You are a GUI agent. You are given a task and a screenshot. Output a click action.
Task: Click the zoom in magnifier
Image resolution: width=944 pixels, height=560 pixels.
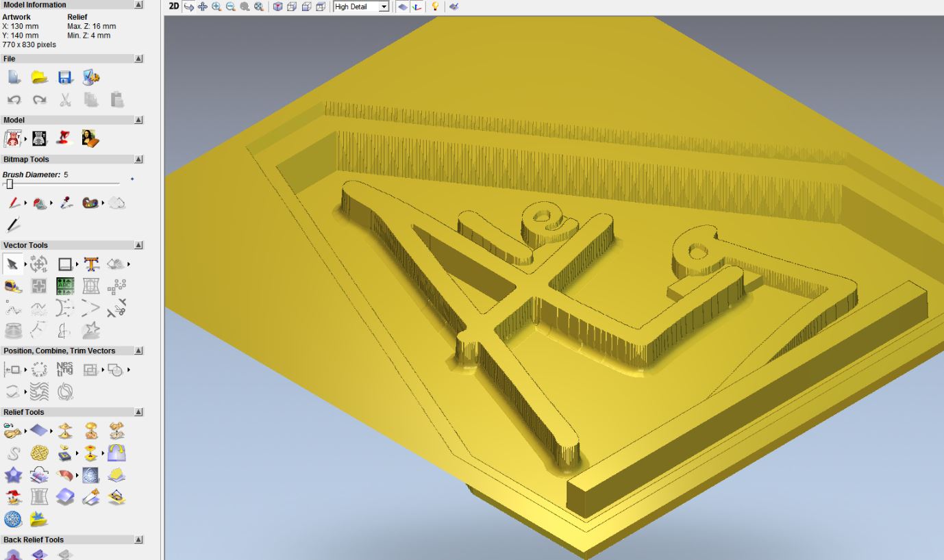[216, 7]
